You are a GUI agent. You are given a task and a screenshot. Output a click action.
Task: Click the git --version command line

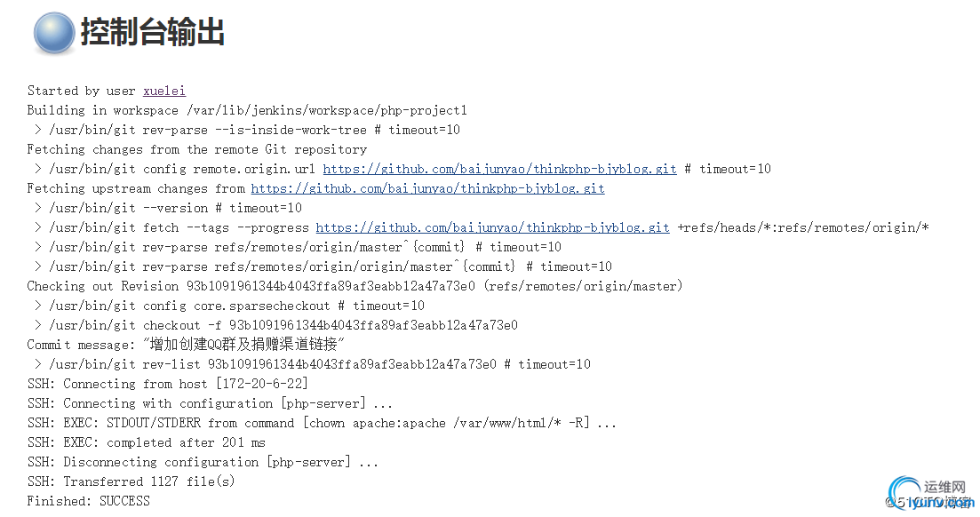[x=168, y=208]
